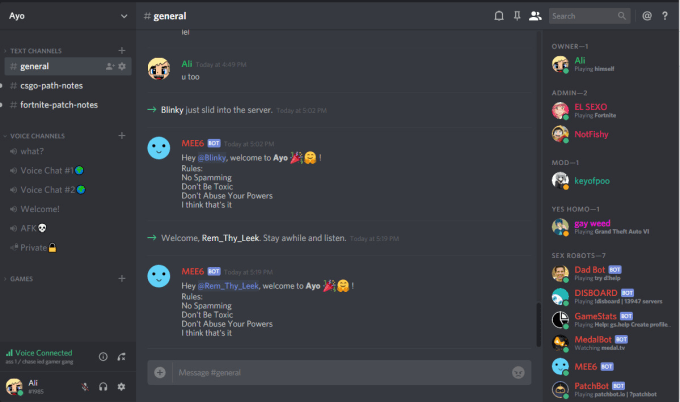Collapse the Voice Channels category
Image resolution: width=680 pixels, height=402 pixels.
tap(37, 136)
